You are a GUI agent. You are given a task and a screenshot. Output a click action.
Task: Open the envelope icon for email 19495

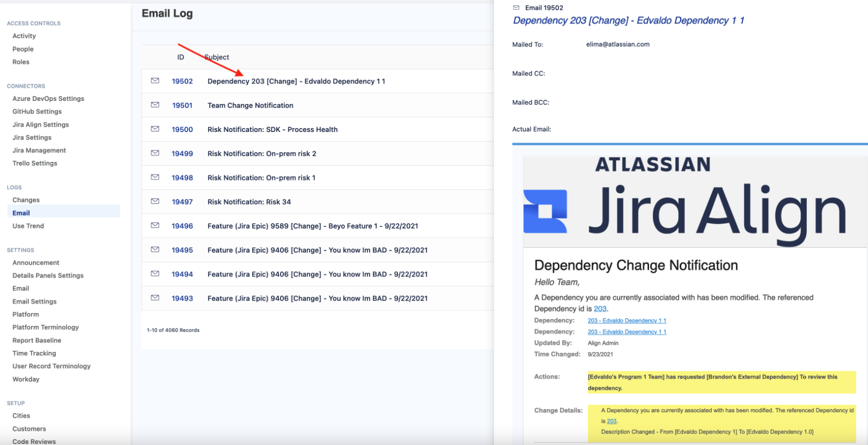[x=155, y=250]
